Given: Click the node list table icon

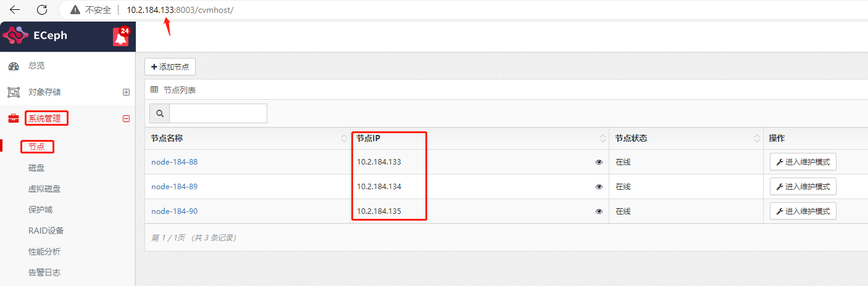Looking at the screenshot, I should point(154,89).
